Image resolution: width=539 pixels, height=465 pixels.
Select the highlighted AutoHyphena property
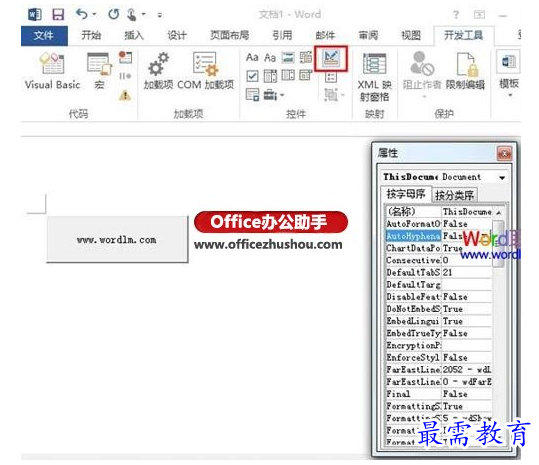(413, 236)
